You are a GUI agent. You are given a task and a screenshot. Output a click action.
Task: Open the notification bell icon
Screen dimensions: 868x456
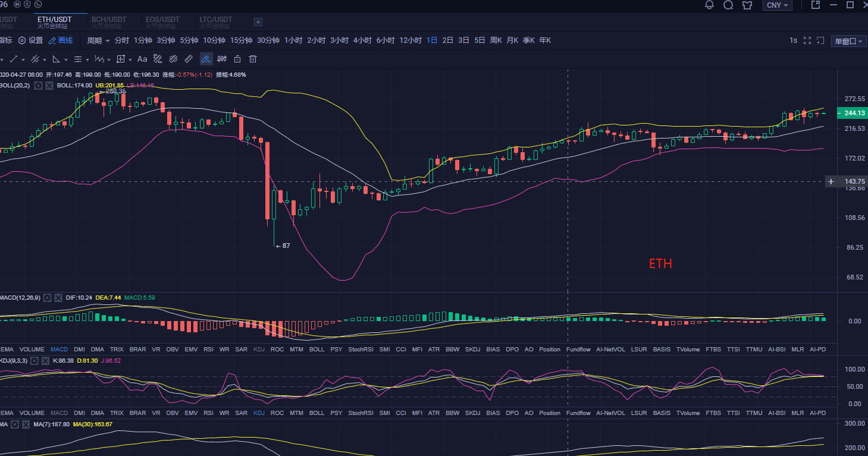point(709,5)
